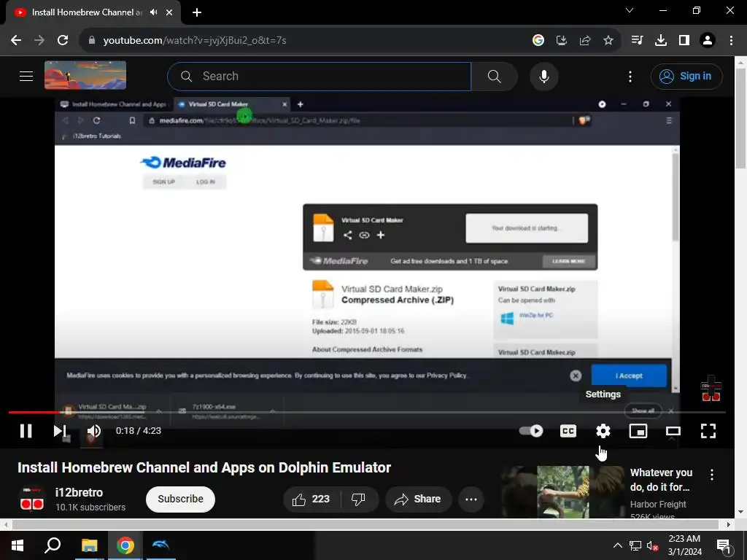Show hidden system tray icons
The width and height of the screenshot is (747, 560).
[x=617, y=545]
